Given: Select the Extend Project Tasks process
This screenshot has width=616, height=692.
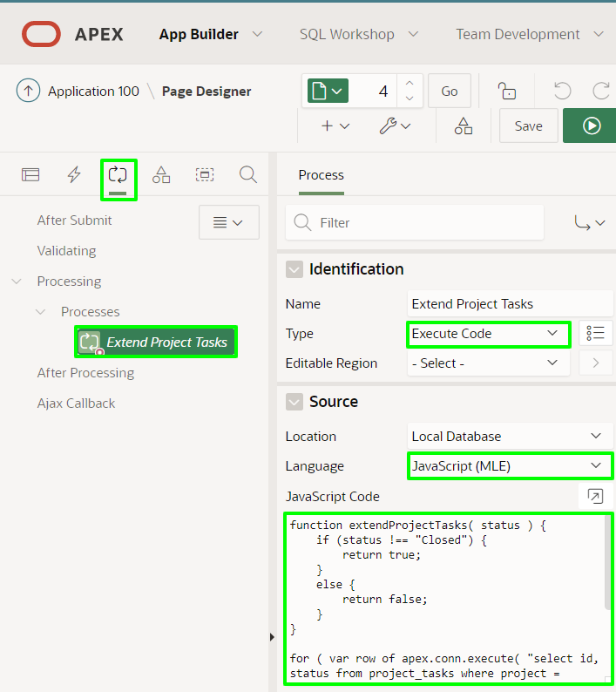Looking at the screenshot, I should (156, 342).
